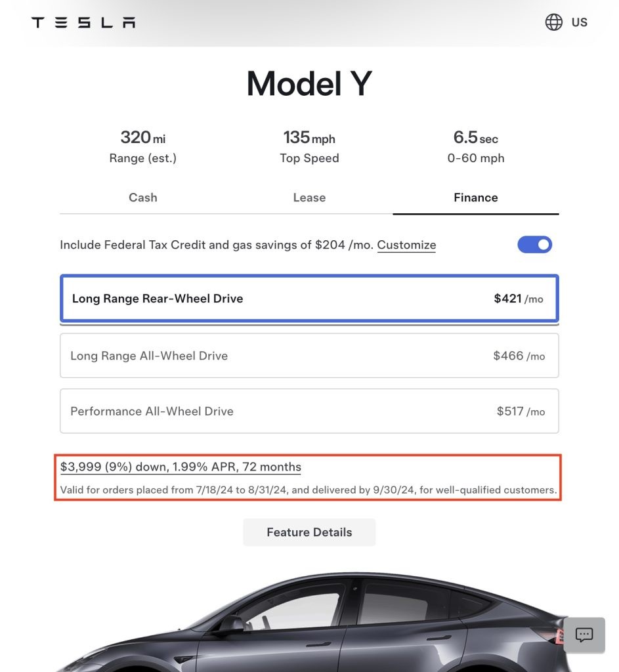Choose Performance All-Wheel Drive option
Screen dimensions: 619x672
point(309,411)
